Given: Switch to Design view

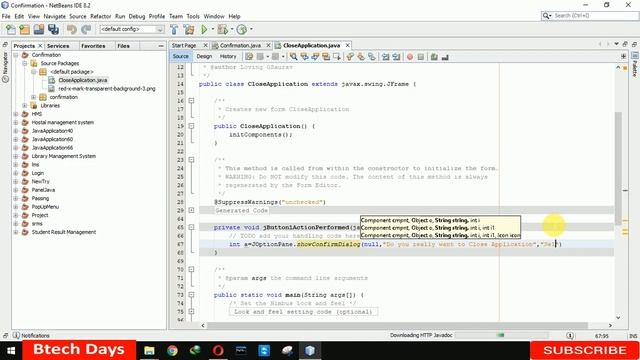Looking at the screenshot, I should [x=204, y=56].
